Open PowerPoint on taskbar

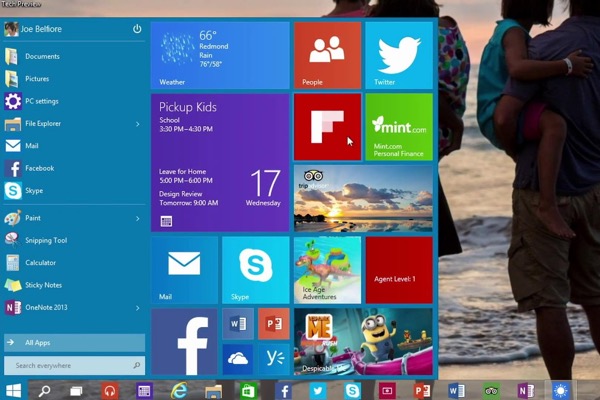tap(422, 391)
